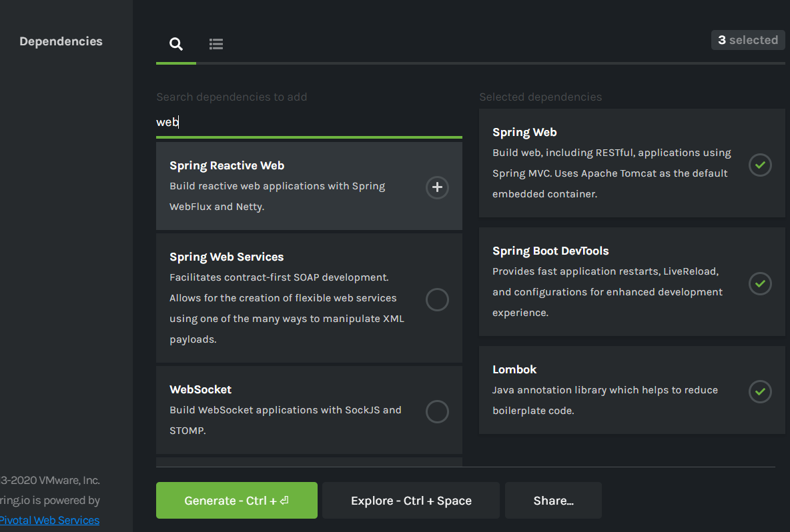
Task: Click the VMware, Inc. copyright text
Action: pos(50,480)
